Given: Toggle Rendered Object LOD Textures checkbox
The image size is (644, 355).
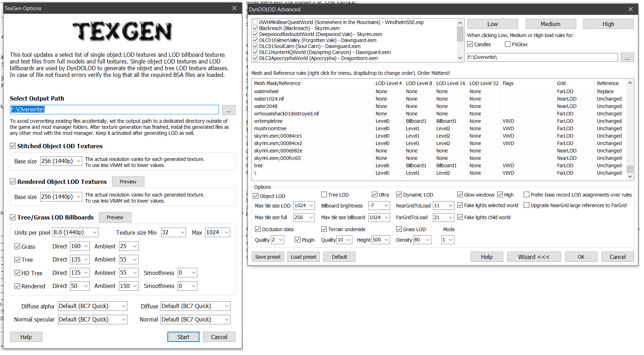Looking at the screenshot, I should 13,181.
